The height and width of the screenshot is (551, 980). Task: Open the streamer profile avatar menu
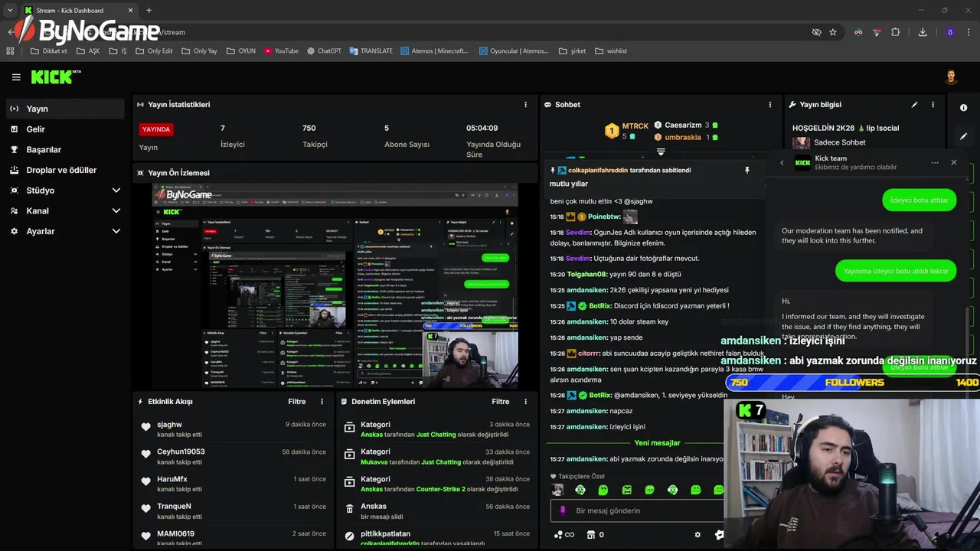(951, 77)
